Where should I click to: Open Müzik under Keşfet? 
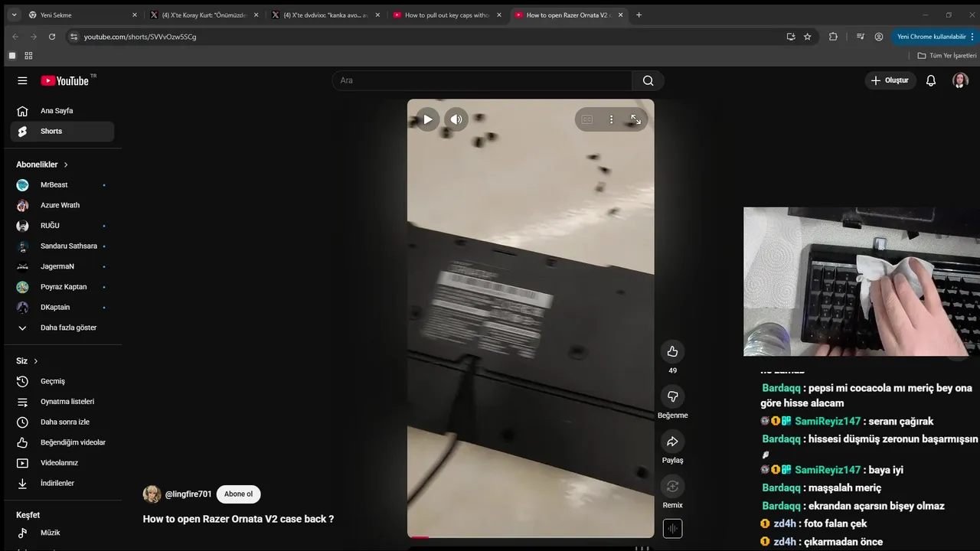(x=62, y=533)
